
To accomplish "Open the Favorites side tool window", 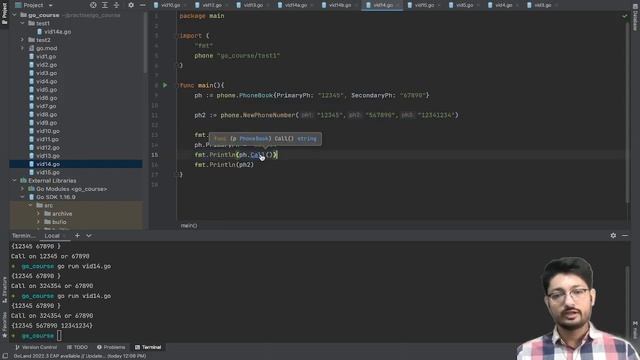I will point(4,325).
